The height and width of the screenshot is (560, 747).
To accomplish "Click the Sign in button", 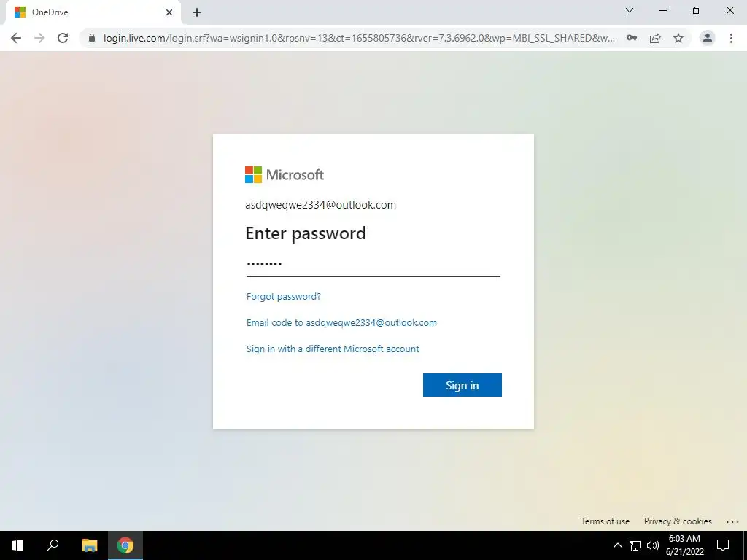I will coord(462,385).
